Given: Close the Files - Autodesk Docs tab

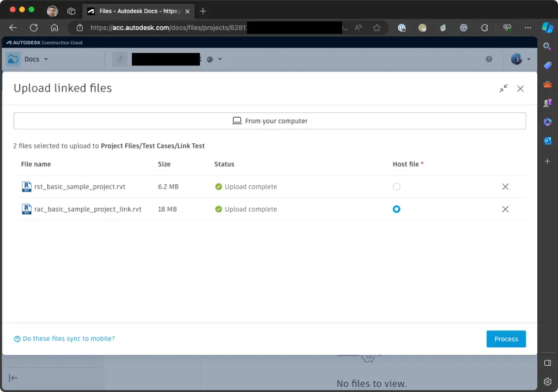Looking at the screenshot, I should [187, 11].
